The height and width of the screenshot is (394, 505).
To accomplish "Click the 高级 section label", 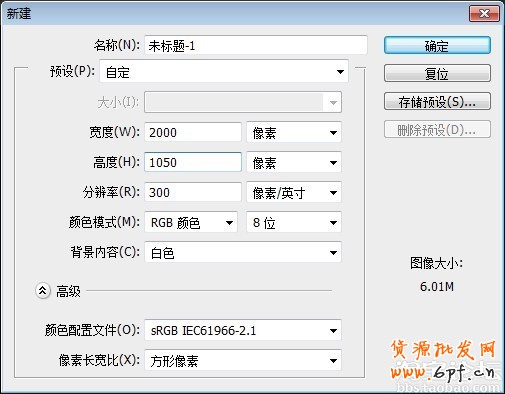I will point(68,291).
